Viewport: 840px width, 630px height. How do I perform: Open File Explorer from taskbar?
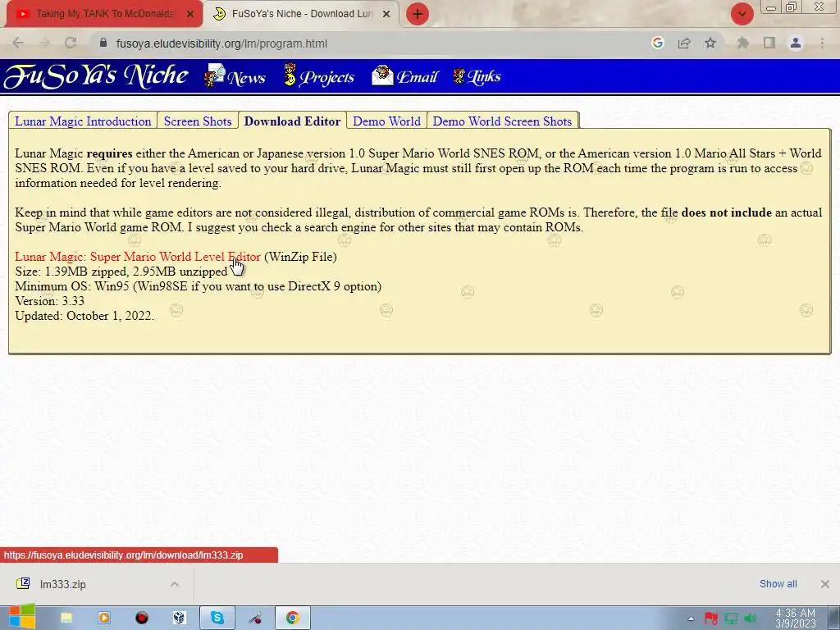pyautogui.click(x=66, y=618)
